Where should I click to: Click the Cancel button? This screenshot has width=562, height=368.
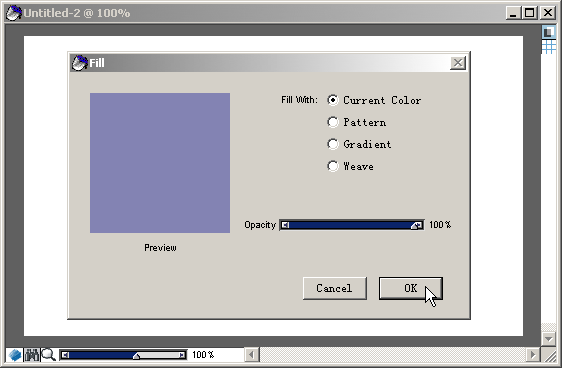tap(335, 288)
